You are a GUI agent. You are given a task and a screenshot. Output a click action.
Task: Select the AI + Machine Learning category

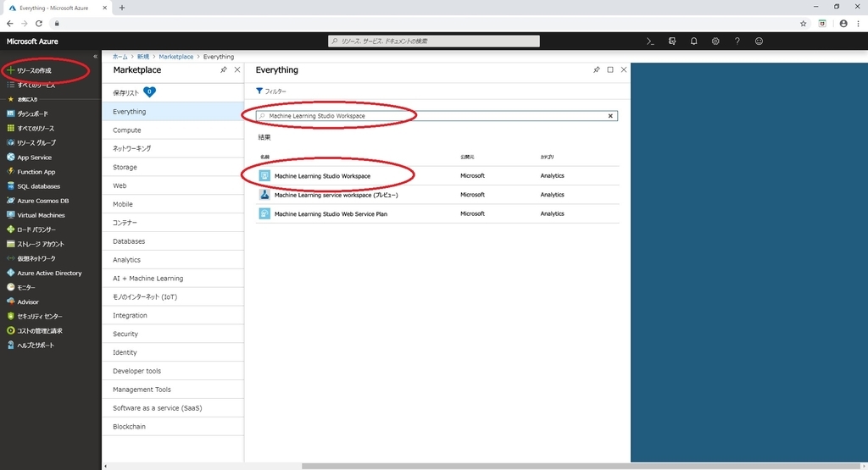point(173,278)
